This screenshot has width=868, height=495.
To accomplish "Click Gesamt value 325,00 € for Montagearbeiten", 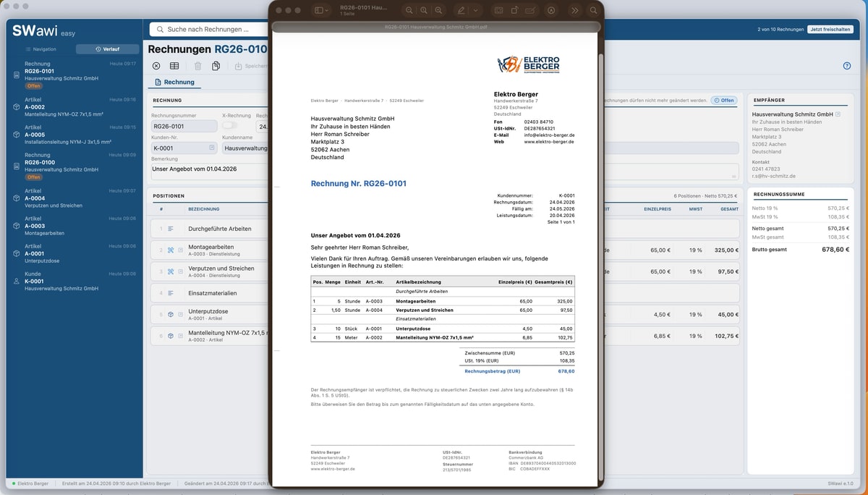I will click(x=726, y=250).
